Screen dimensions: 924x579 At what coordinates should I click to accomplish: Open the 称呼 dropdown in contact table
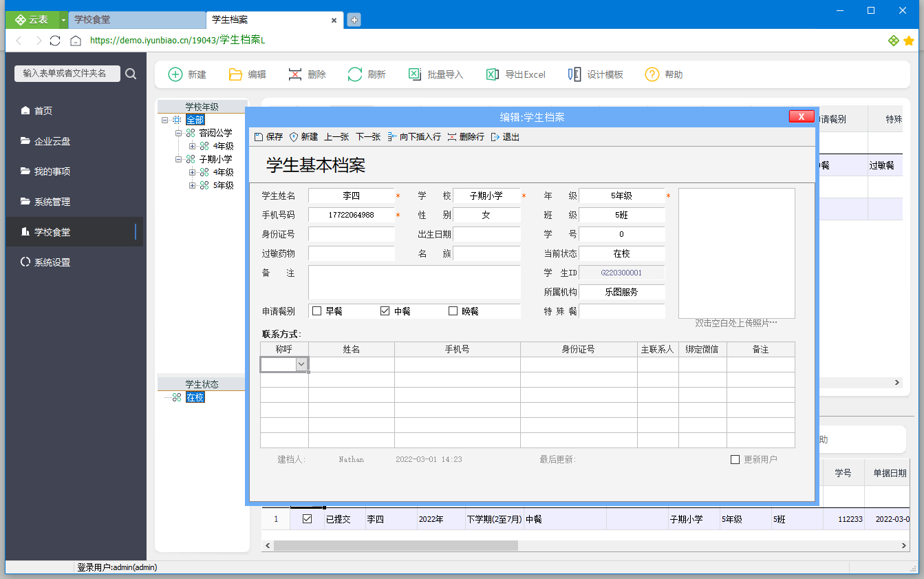tap(301, 364)
